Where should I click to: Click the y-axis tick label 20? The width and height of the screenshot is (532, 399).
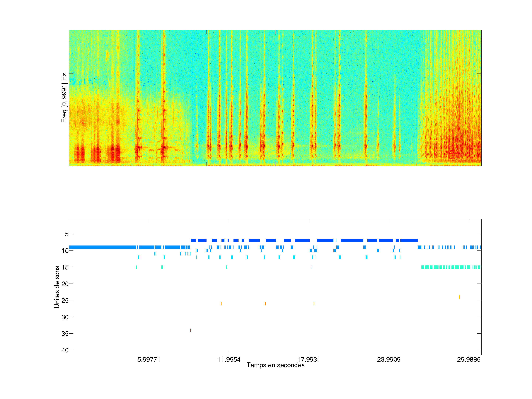65,284
